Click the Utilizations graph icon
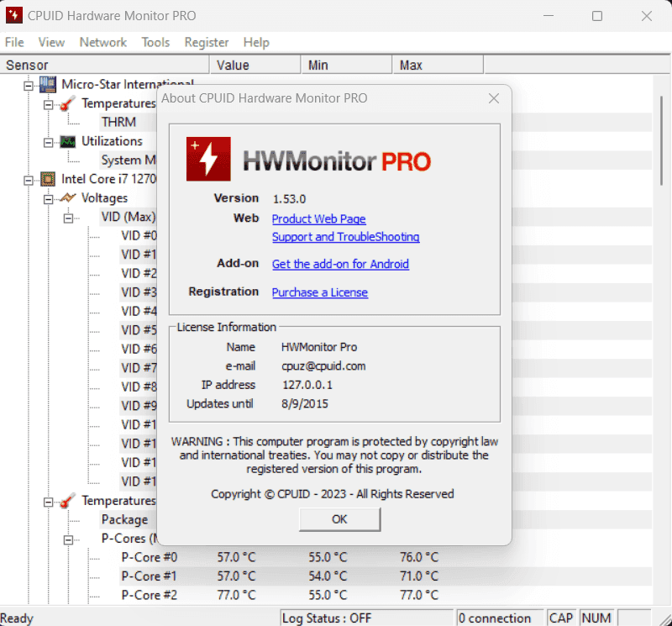Screen dimensions: 672x626 tap(67, 141)
